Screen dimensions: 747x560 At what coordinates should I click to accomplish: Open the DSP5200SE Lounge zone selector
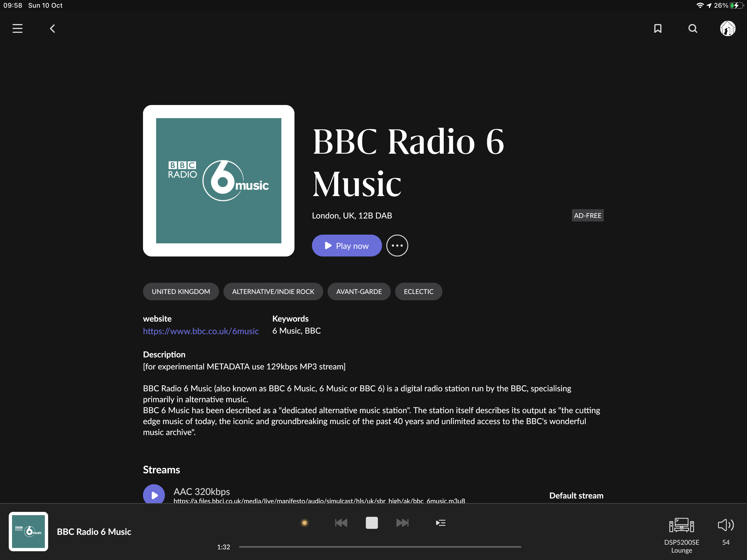(x=681, y=535)
